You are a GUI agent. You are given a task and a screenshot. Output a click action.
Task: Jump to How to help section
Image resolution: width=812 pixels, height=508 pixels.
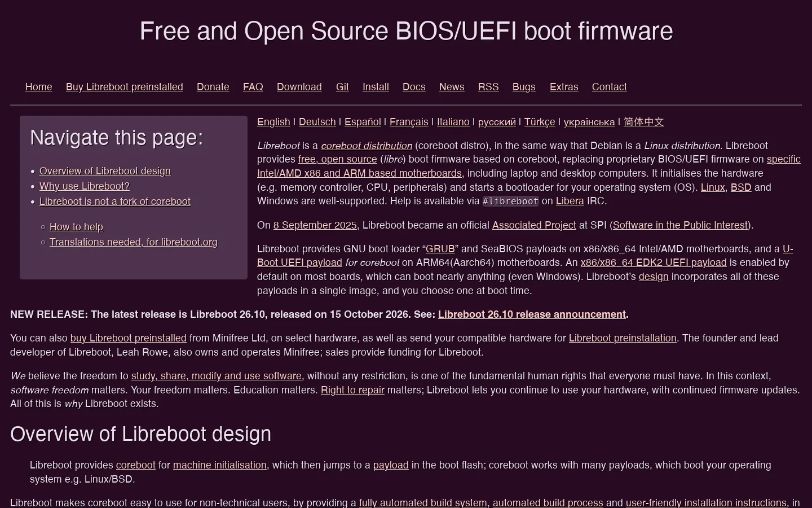[76, 227]
